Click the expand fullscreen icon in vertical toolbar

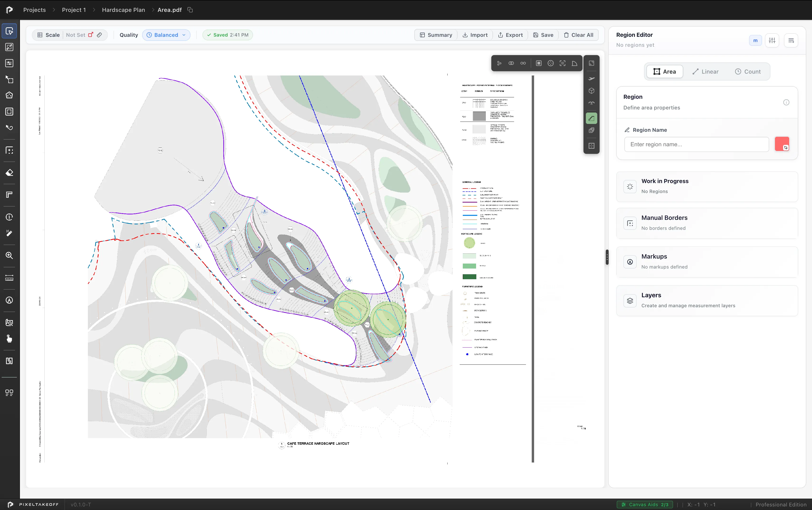[x=592, y=63]
